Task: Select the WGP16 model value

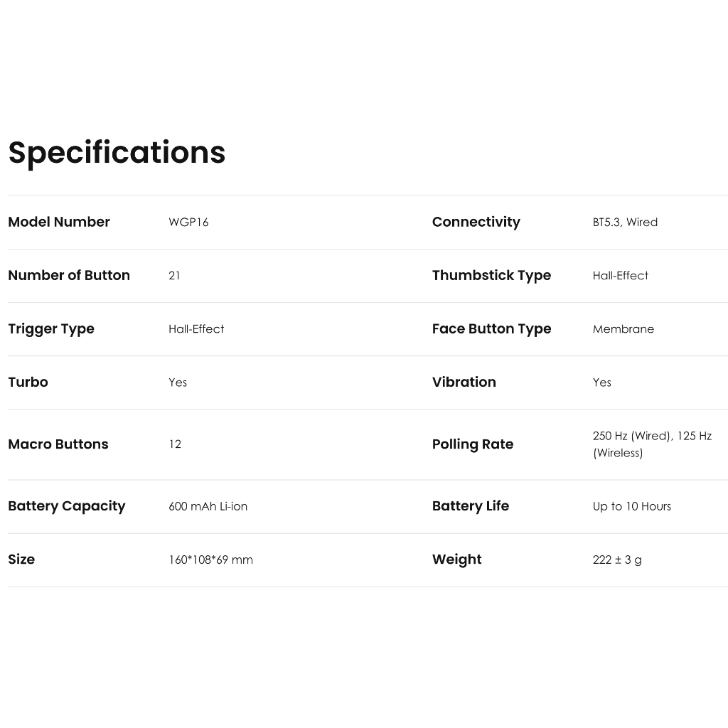Action: pyautogui.click(x=188, y=223)
